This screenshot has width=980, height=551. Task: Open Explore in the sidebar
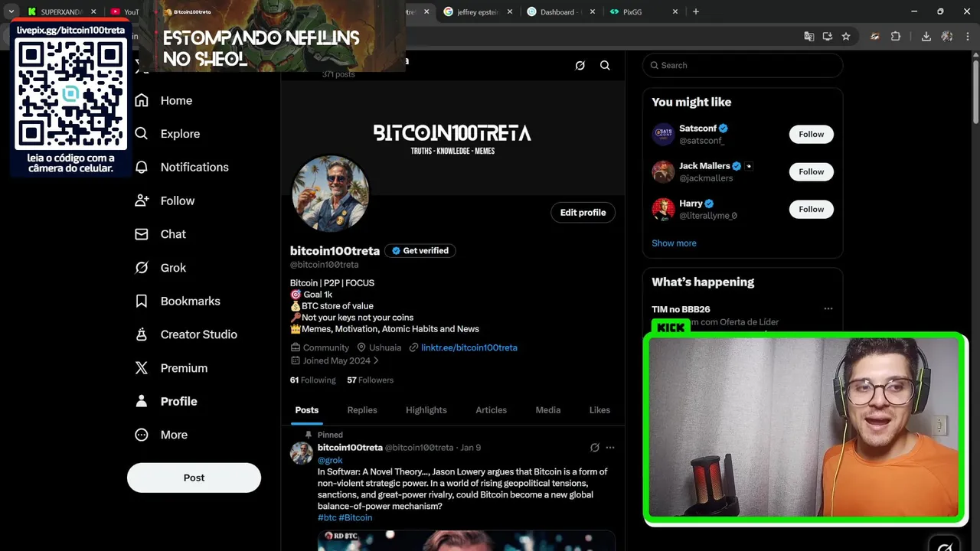pyautogui.click(x=167, y=134)
